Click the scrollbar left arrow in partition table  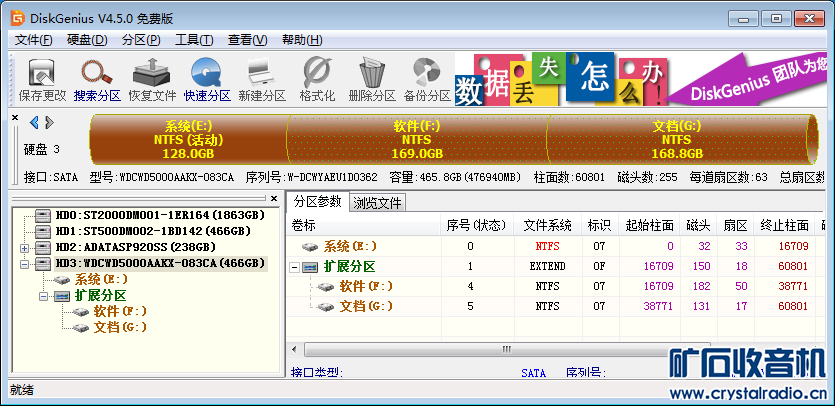294,350
